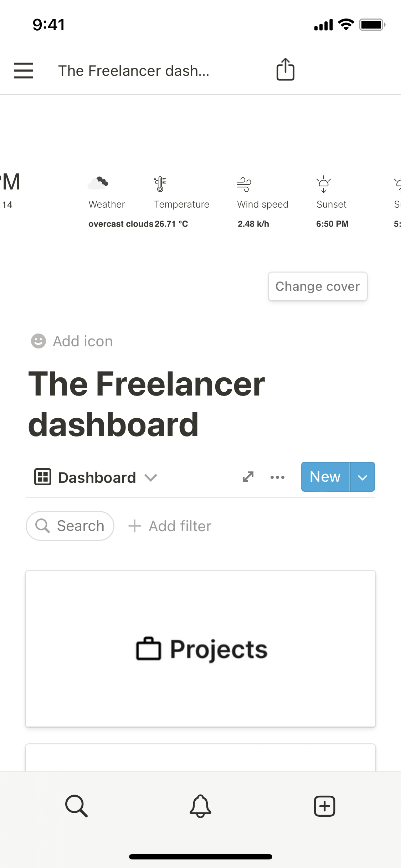The width and height of the screenshot is (401, 868).
Task: Tap the page title in header
Action: [134, 71]
